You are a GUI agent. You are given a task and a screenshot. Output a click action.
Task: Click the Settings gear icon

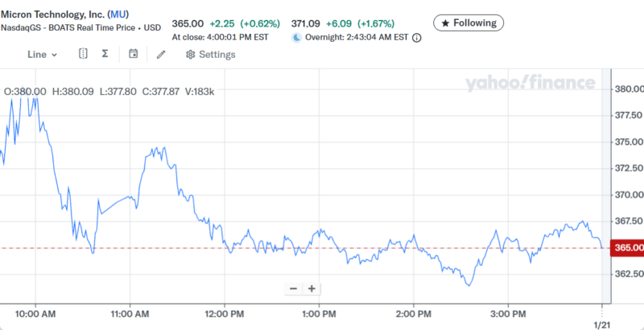[x=191, y=55]
